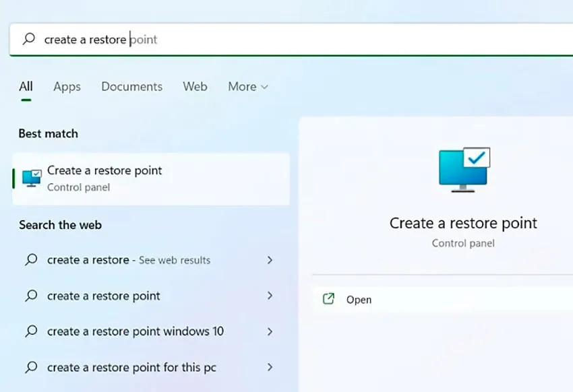Open the Create a restore point best match

point(151,179)
